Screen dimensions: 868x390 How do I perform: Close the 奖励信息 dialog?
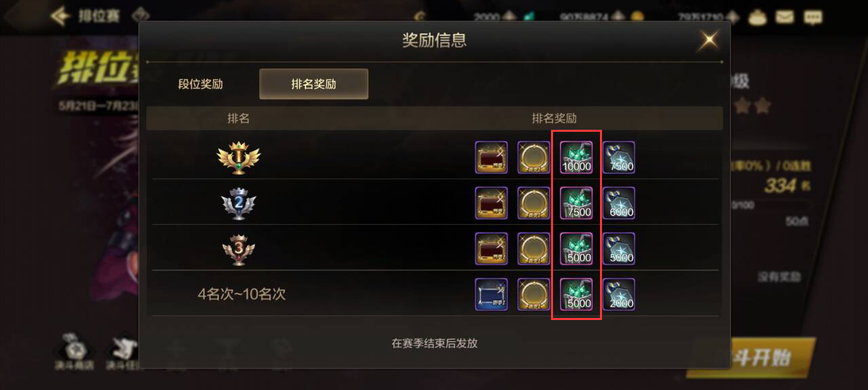pyautogui.click(x=709, y=40)
